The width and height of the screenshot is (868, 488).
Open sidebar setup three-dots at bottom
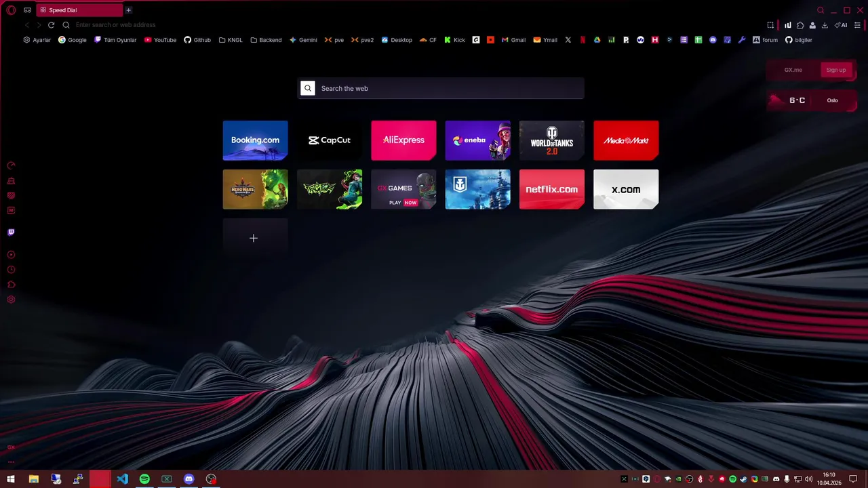pos(11,462)
